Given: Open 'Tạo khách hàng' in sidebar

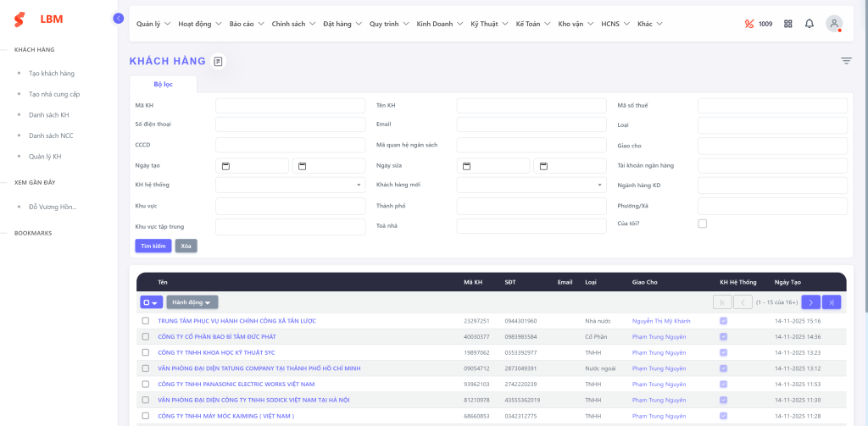Looking at the screenshot, I should pyautogui.click(x=52, y=74).
